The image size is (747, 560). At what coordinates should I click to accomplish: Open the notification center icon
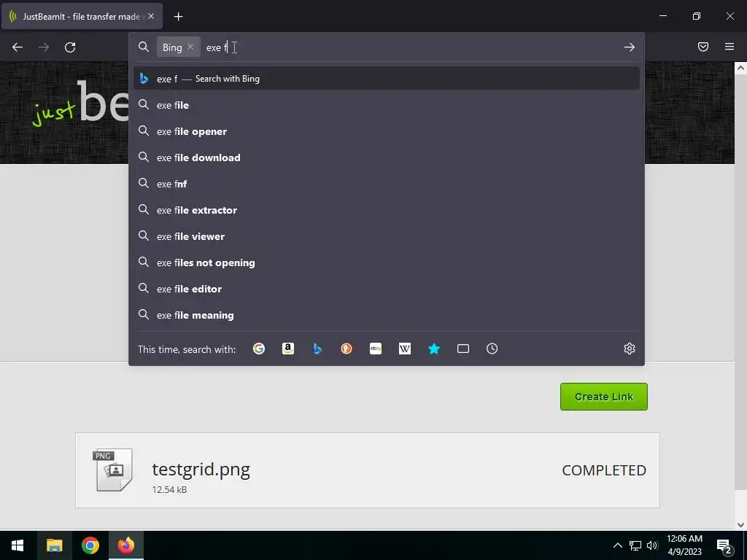click(x=724, y=545)
